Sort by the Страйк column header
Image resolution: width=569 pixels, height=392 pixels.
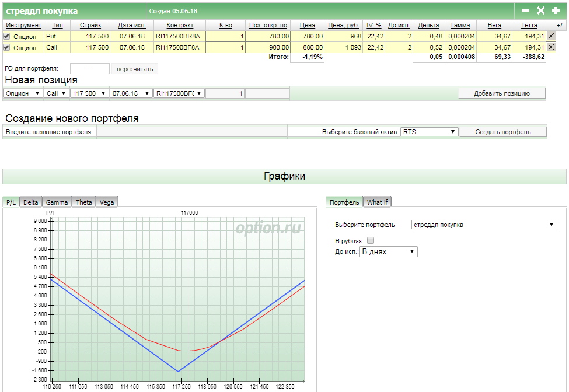pyautogui.click(x=90, y=26)
